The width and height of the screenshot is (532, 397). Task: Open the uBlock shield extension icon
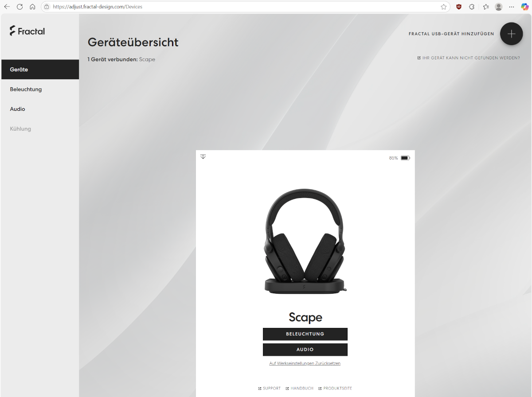(459, 7)
